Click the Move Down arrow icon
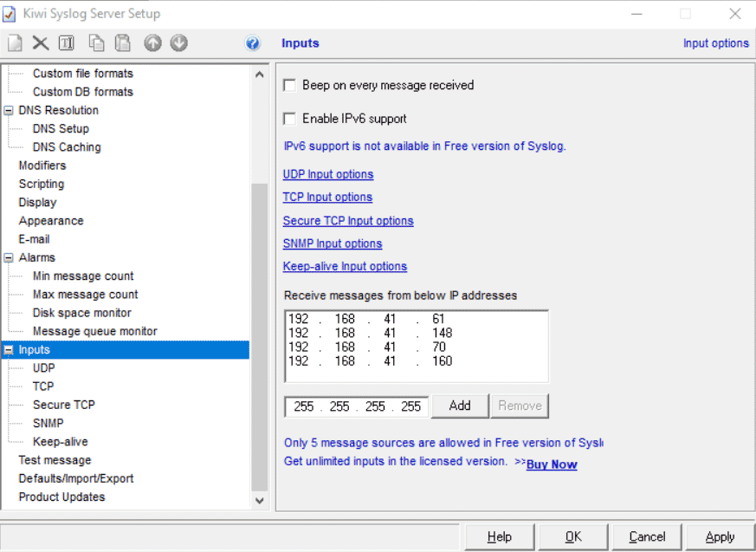Viewport: 756px width, 552px height. coord(178,43)
